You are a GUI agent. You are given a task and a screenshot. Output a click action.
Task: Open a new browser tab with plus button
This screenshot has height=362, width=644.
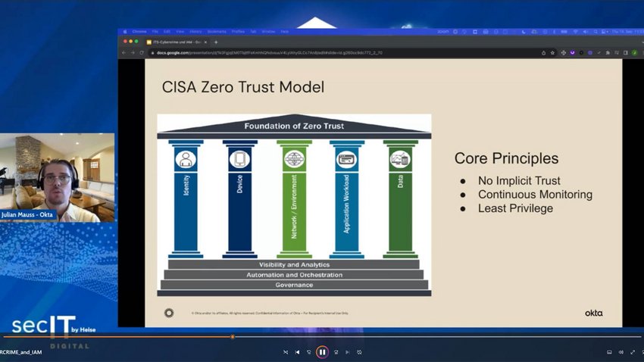tap(216, 42)
